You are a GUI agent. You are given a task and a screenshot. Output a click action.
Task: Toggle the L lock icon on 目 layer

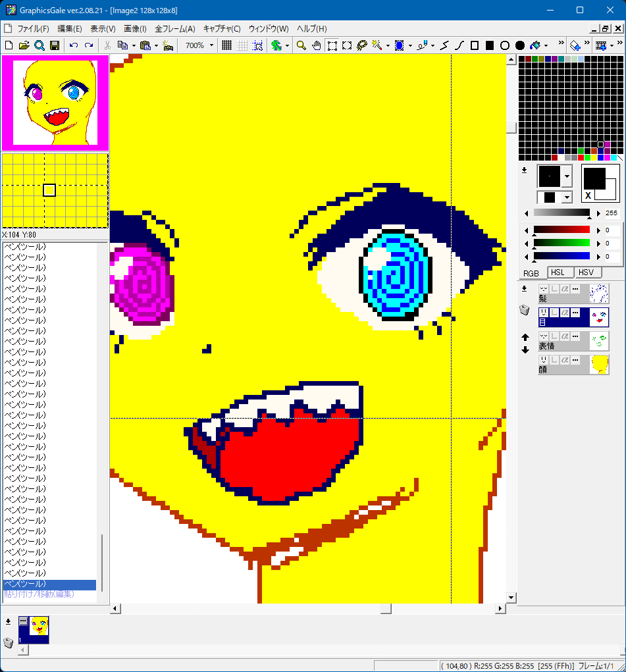554,313
